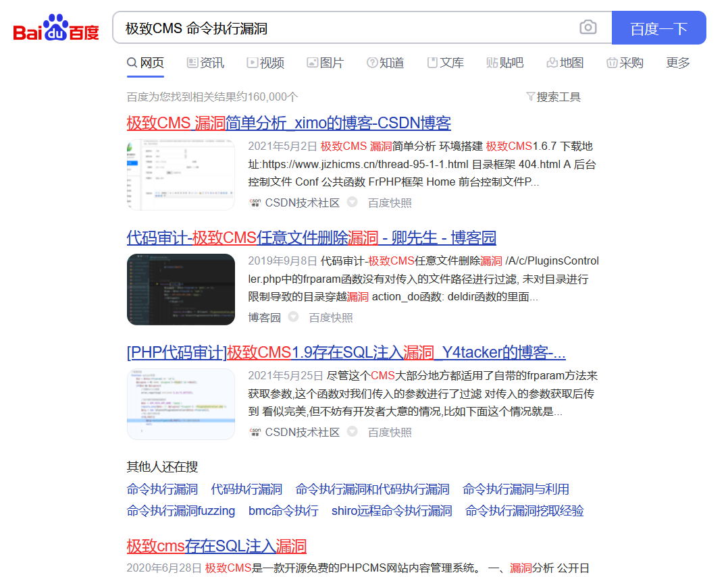Click the Baidu logo
Image resolution: width=728 pixels, height=577 pixels.
(56, 28)
